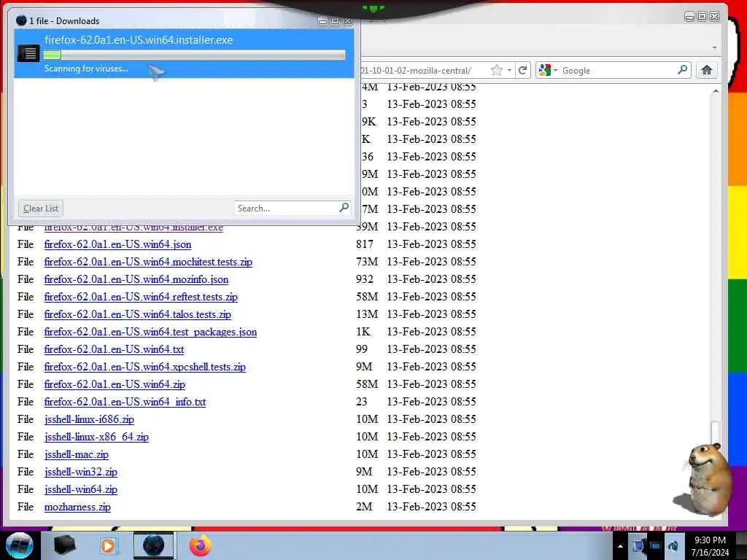Minimize the main browser window
The height and width of the screenshot is (560, 747).
[689, 17]
